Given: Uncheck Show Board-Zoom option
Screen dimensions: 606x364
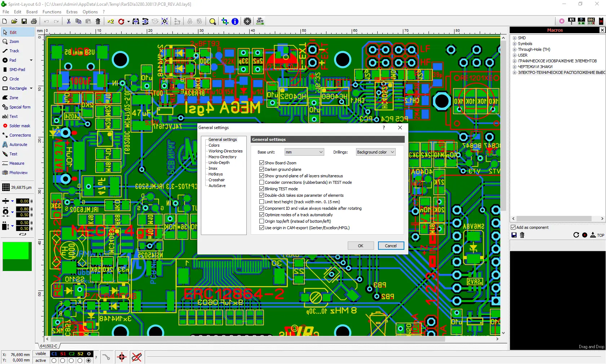Looking at the screenshot, I should click(x=262, y=163).
